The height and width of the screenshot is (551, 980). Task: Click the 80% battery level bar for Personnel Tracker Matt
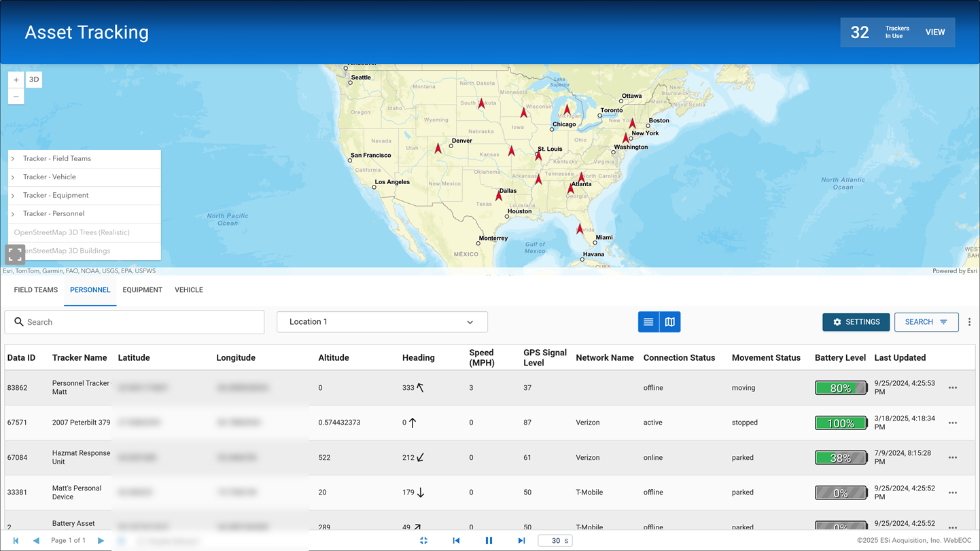pos(841,387)
